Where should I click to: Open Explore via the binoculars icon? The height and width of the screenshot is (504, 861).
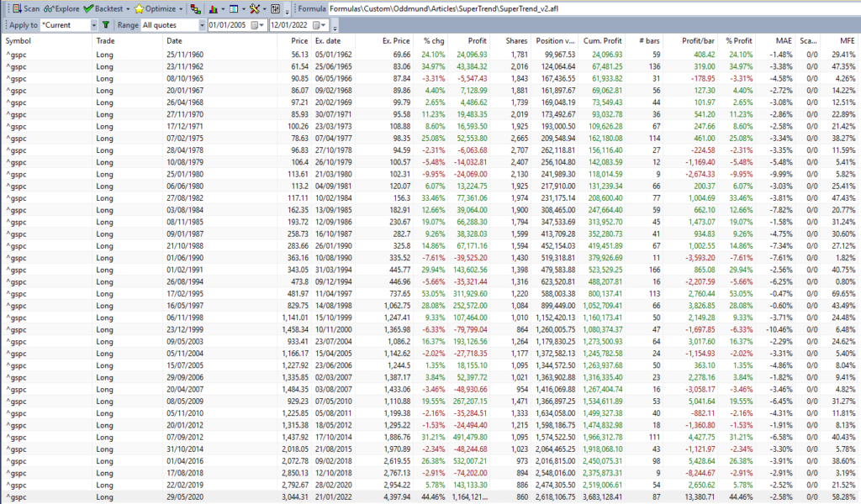pos(48,8)
